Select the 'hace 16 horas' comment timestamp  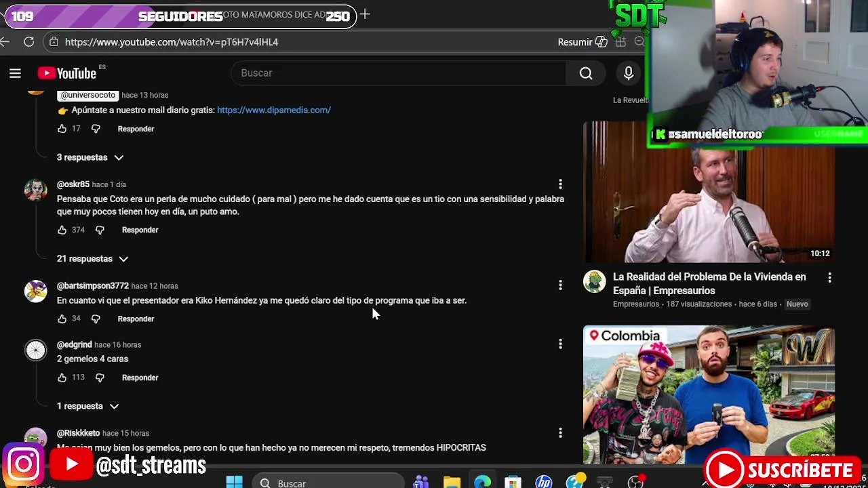118,344
